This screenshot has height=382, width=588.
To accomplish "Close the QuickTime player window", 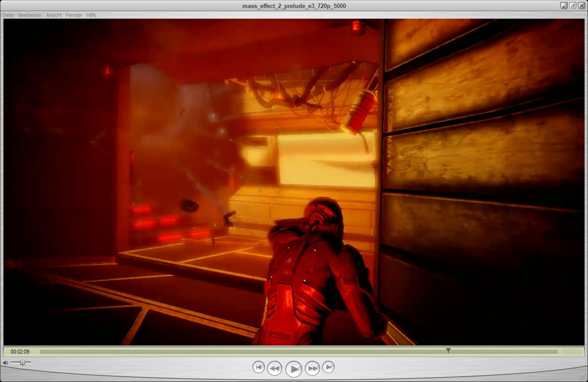I will [x=581, y=6].
